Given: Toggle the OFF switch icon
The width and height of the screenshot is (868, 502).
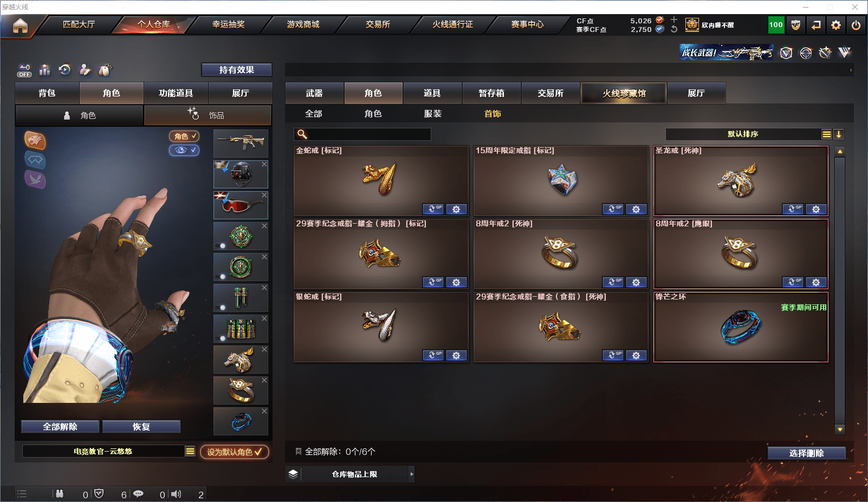Looking at the screenshot, I should pos(24,70).
